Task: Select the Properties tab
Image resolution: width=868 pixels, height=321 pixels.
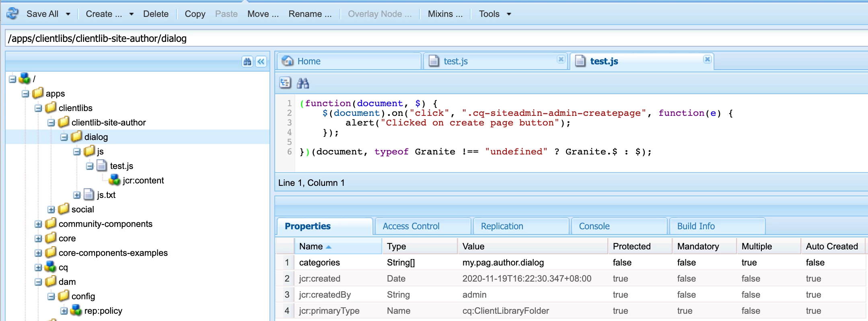Action: (325, 226)
